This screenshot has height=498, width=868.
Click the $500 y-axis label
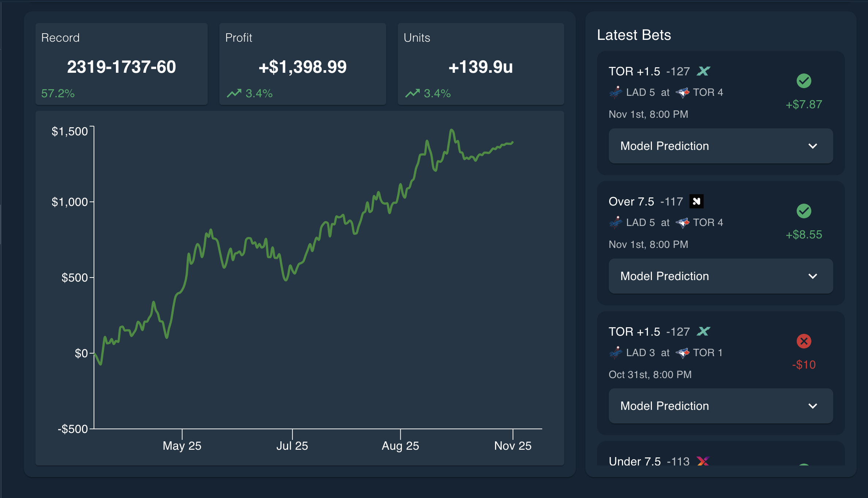[x=75, y=278]
